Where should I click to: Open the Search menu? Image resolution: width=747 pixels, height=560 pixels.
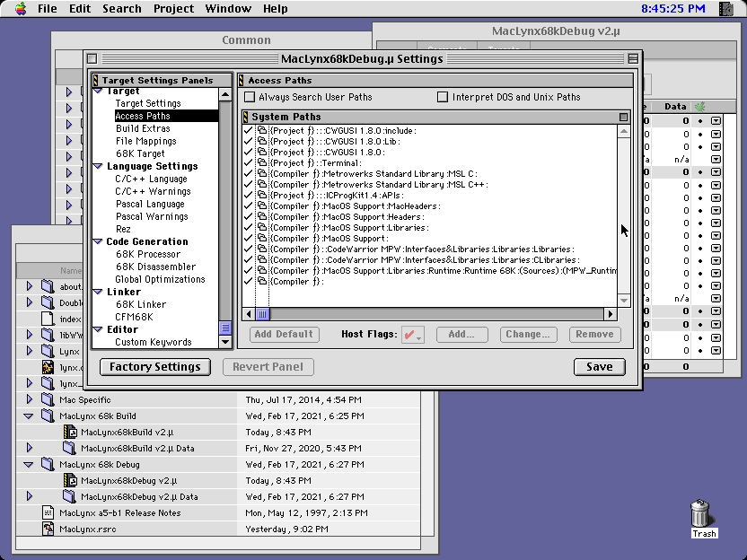tap(122, 9)
